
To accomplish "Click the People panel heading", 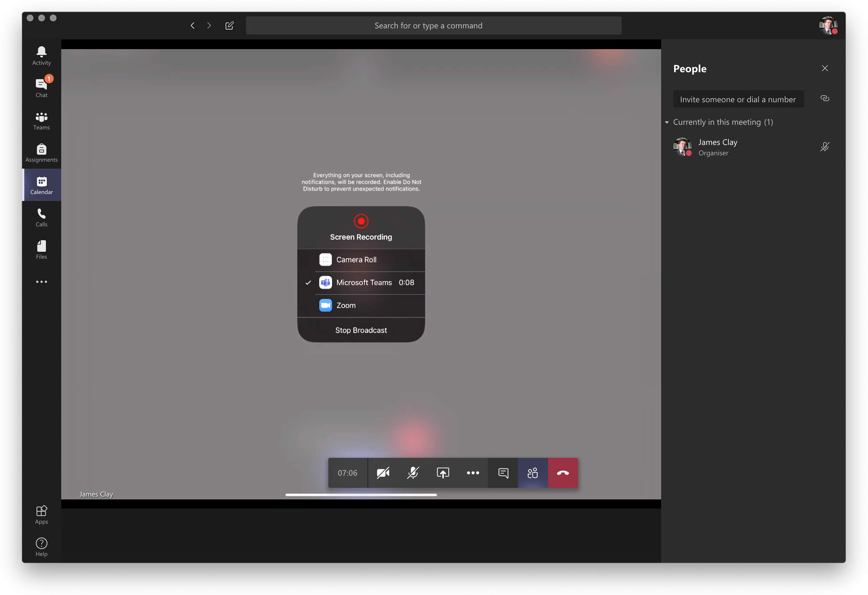I will (x=690, y=69).
